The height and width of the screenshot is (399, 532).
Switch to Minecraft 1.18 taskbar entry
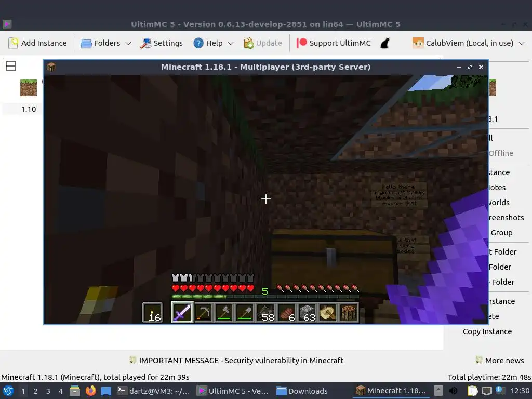pyautogui.click(x=391, y=391)
